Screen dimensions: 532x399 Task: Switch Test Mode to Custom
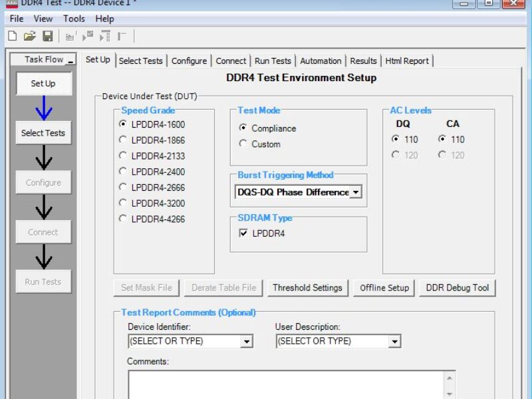241,144
